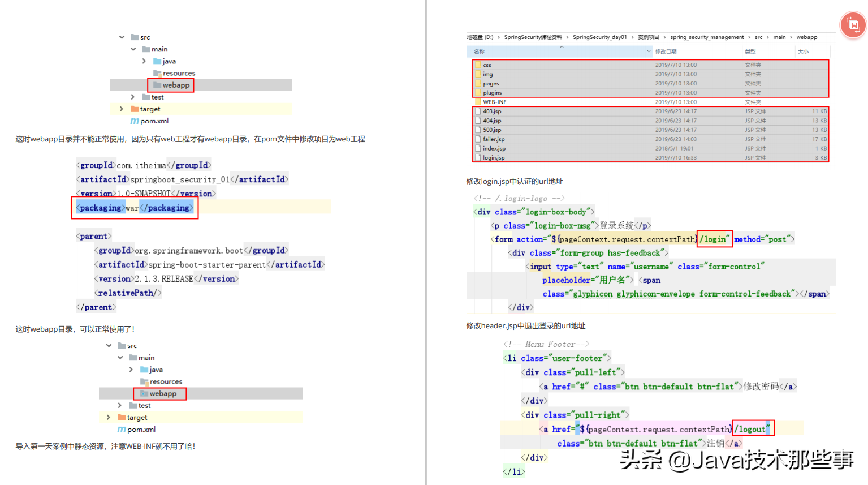Viewport: 868px width, 485px height.
Task: Click the springboot_security_01 artifactId line
Action: tap(182, 179)
